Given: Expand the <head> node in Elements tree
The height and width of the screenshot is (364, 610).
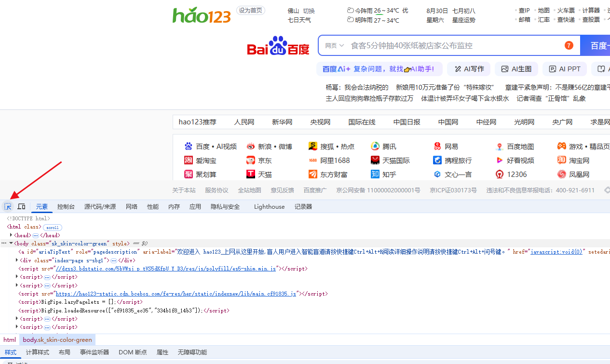Looking at the screenshot, I should [12, 235].
